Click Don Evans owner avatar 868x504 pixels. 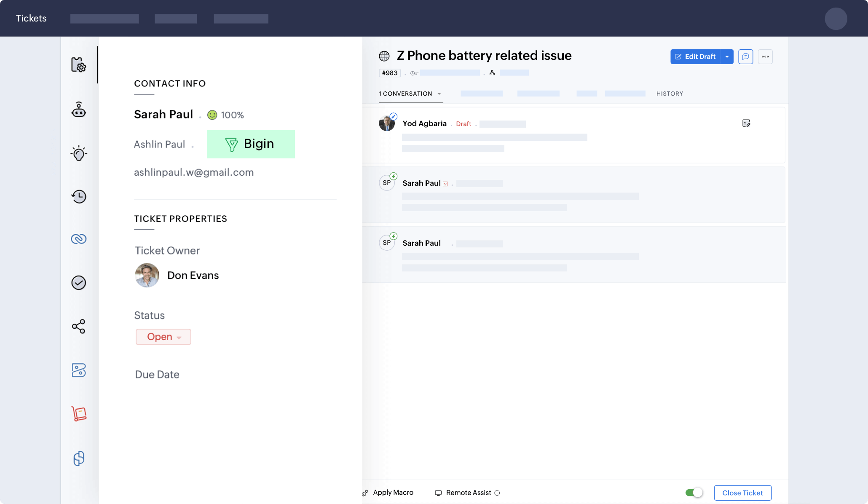click(x=147, y=275)
